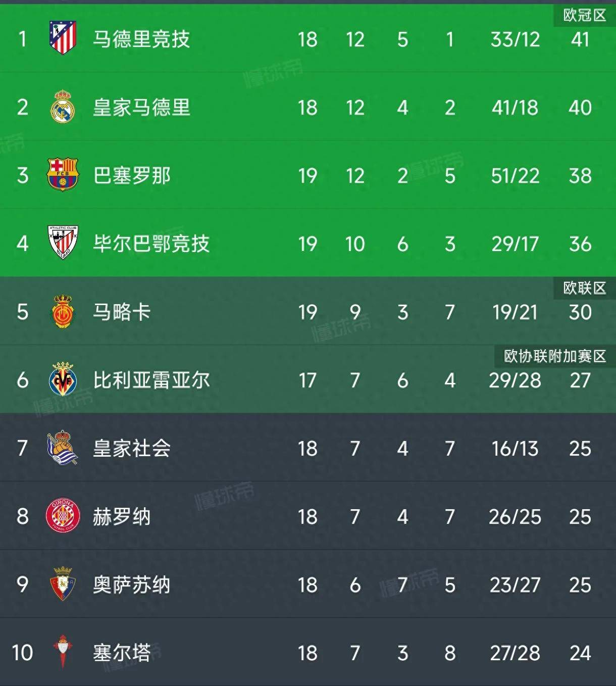Viewport: 616px width, 686px height.
Task: Click the Celta Vigo club crest
Action: tap(62, 653)
